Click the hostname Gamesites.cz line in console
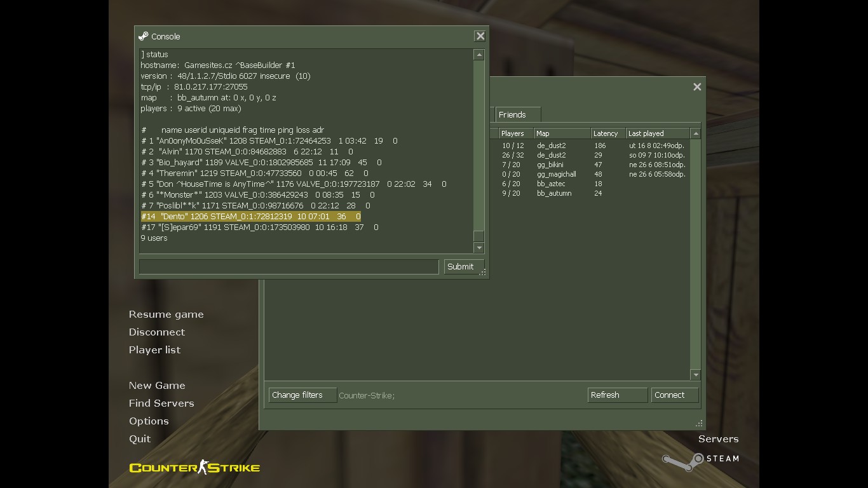Image resolution: width=868 pixels, height=488 pixels. [218, 65]
